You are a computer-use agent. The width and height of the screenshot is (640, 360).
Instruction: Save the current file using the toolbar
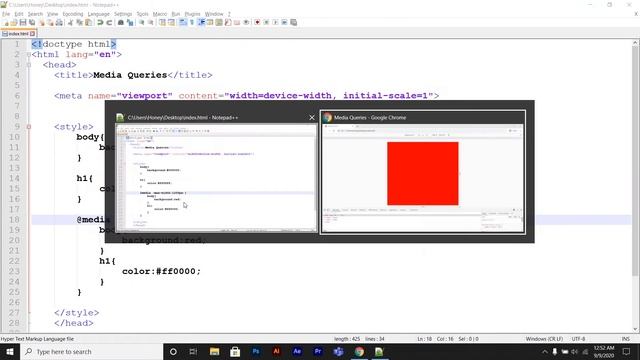23,22
